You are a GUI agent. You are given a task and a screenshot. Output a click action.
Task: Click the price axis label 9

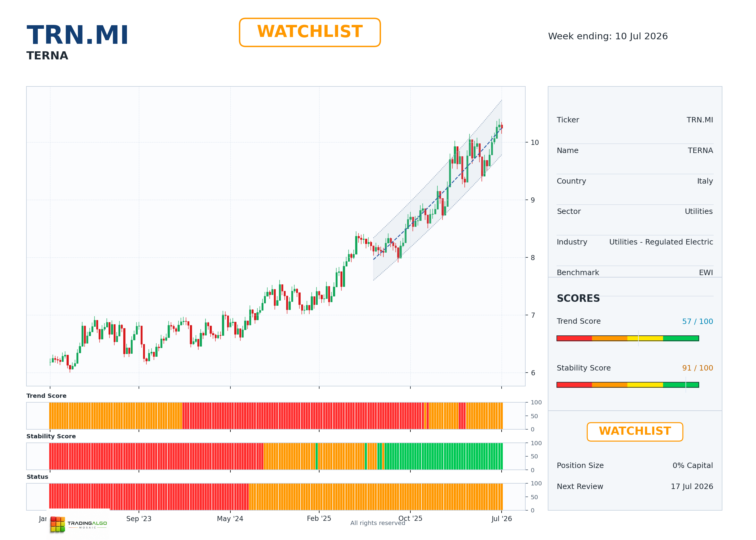click(532, 200)
